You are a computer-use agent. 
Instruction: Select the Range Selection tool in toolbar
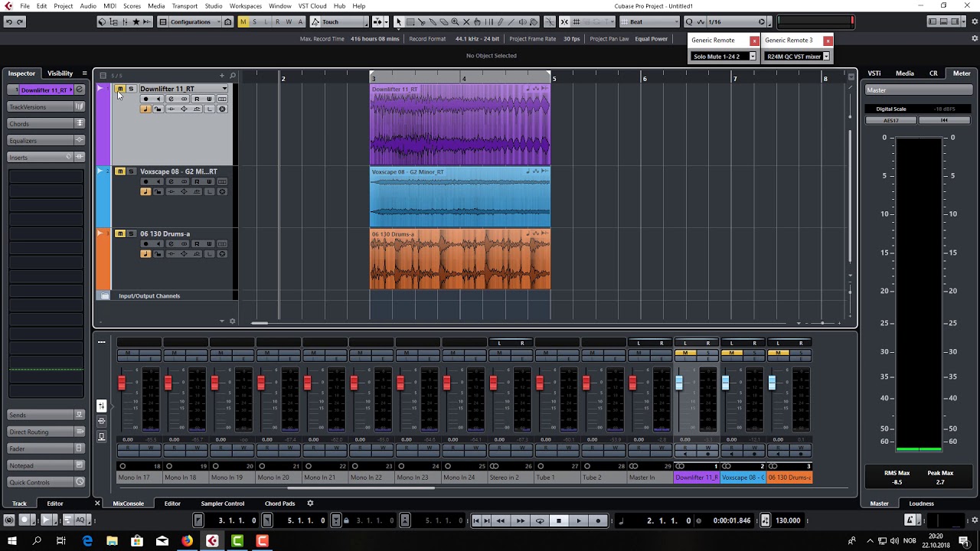point(410,21)
